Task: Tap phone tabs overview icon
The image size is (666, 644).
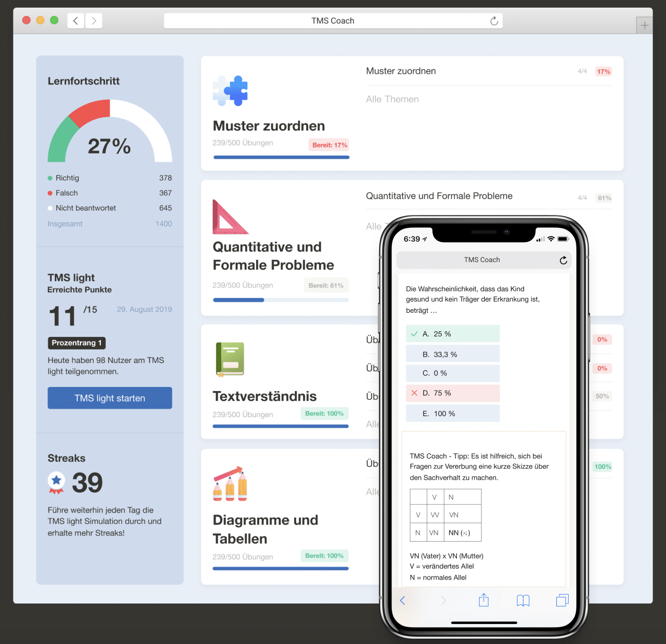Action: (563, 600)
